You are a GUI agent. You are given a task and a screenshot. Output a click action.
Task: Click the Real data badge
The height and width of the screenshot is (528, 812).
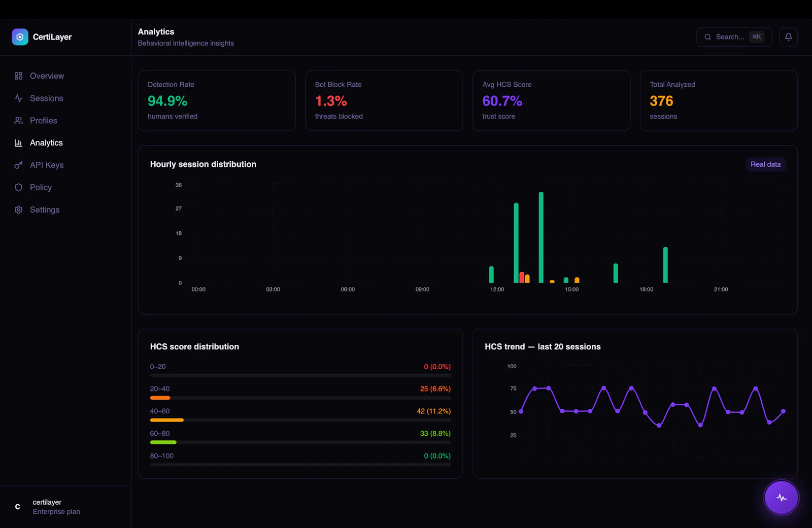765,164
